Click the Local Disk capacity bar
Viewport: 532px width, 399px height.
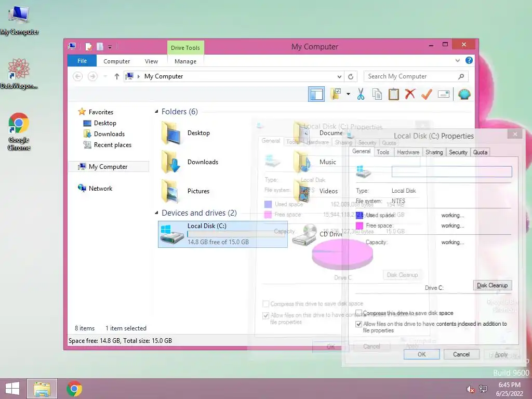[236, 234]
